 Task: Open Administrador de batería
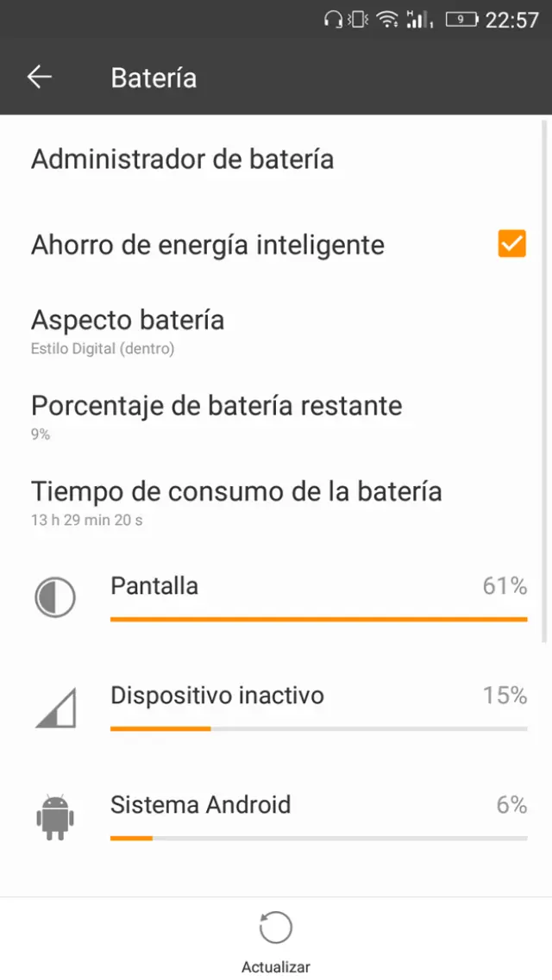pos(182,159)
